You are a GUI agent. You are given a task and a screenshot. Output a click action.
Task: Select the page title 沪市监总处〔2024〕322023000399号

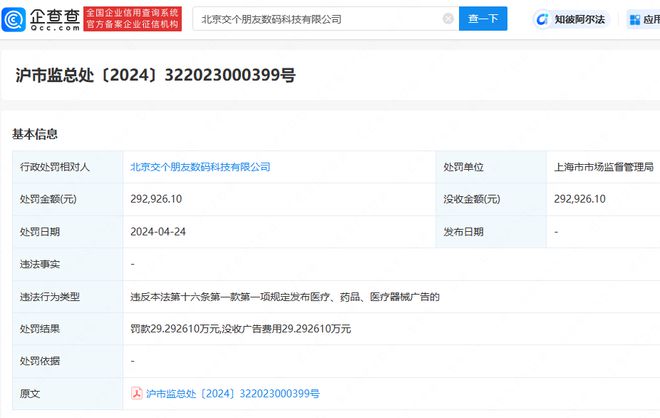point(155,75)
